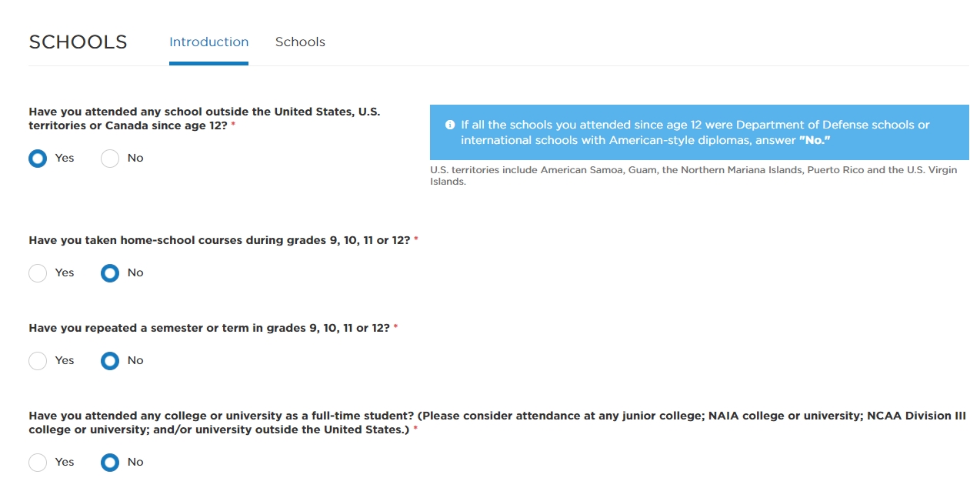Click the Department of Defense schools info banner
The width and height of the screenshot is (980, 498).
tap(699, 132)
